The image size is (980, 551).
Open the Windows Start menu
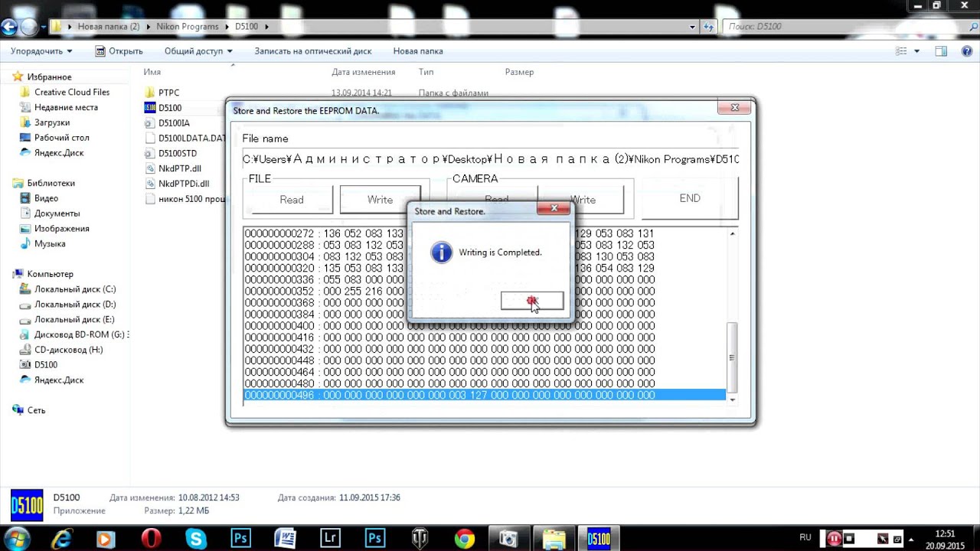pos(17,538)
